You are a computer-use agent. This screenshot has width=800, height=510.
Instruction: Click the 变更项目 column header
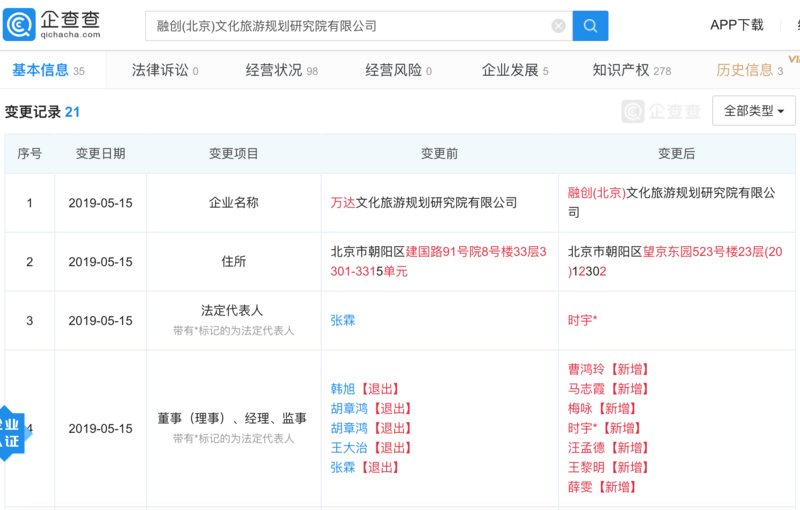pos(234,154)
